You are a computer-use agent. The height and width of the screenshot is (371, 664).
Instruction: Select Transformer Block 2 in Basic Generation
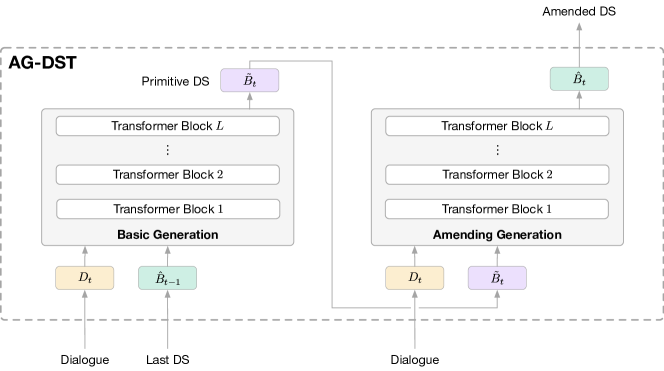pyautogui.click(x=168, y=174)
